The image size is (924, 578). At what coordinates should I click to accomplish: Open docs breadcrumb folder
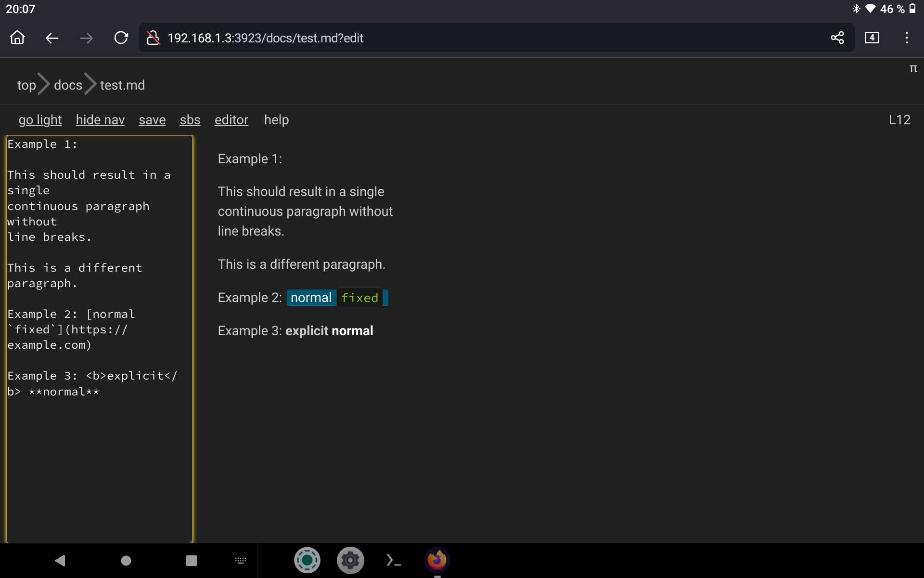[68, 85]
